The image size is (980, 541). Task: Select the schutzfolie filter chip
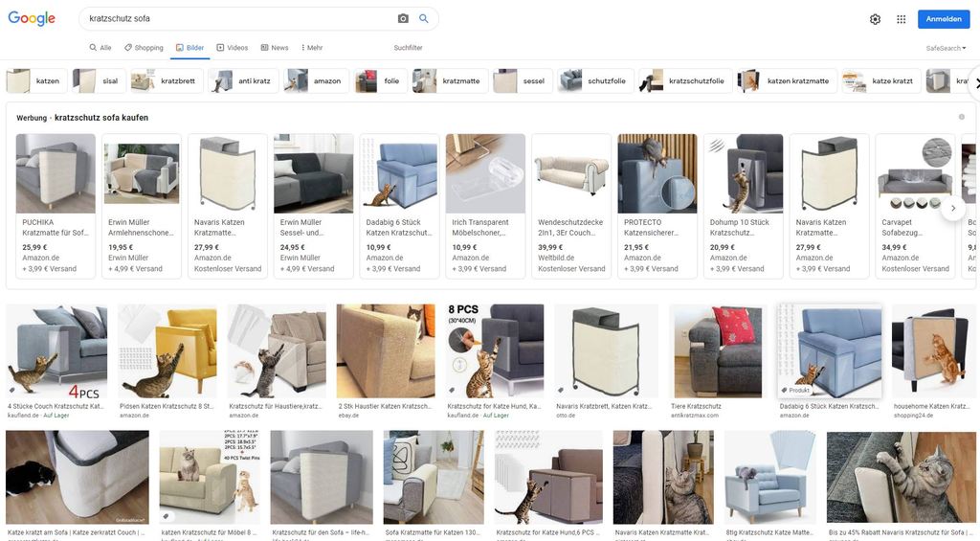tap(596, 81)
